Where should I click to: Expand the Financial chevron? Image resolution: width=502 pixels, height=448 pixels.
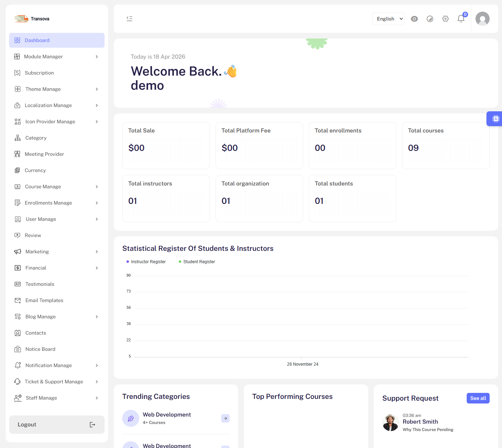coord(97,268)
